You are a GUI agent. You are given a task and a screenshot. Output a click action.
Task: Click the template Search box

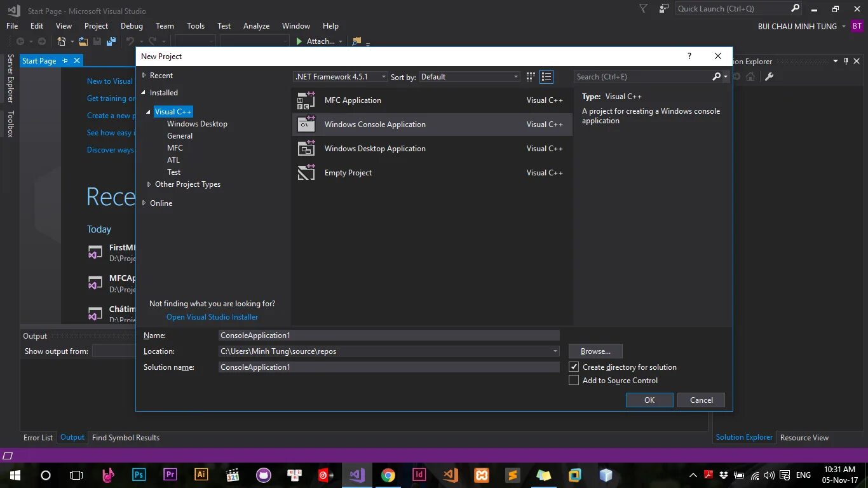pos(643,76)
